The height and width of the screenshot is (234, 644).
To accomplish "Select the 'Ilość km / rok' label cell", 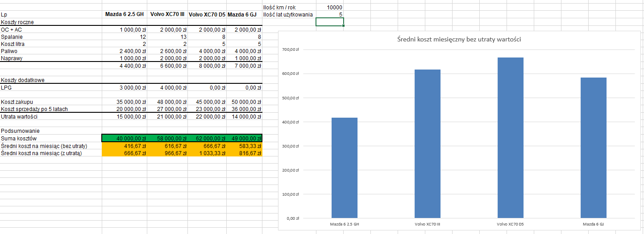I will pos(280,8).
